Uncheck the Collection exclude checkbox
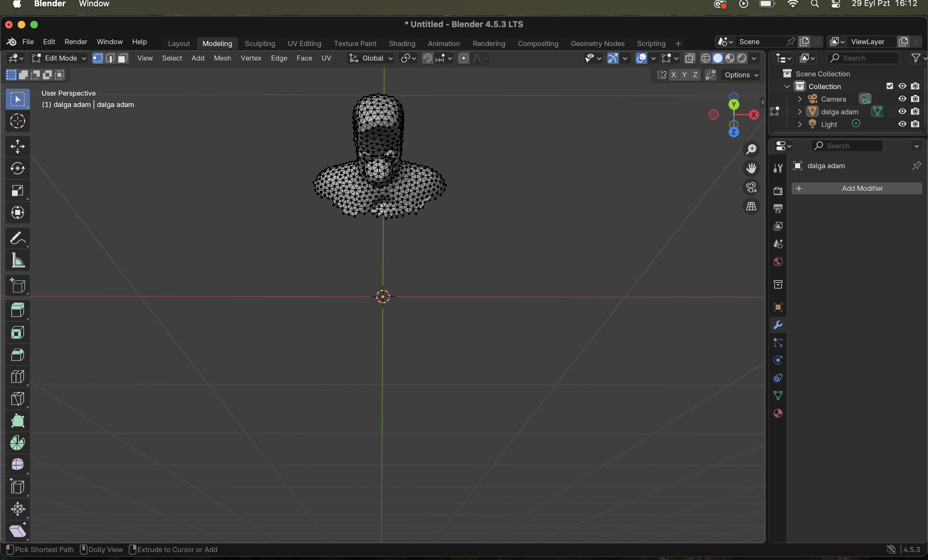The image size is (928, 560). click(x=889, y=86)
